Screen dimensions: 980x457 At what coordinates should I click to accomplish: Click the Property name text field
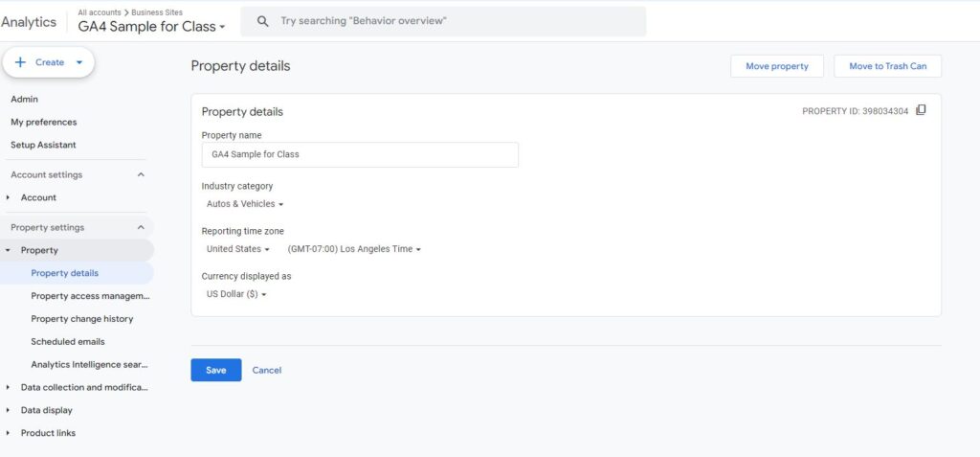click(x=360, y=154)
